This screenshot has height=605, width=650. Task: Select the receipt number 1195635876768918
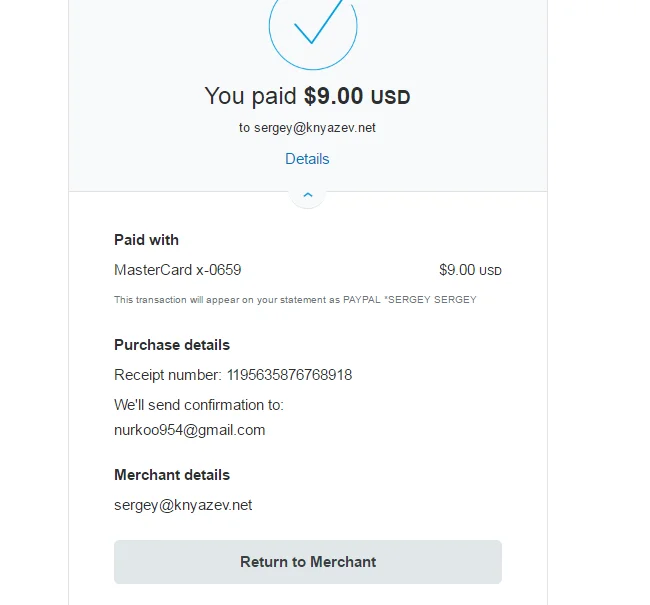(289, 375)
